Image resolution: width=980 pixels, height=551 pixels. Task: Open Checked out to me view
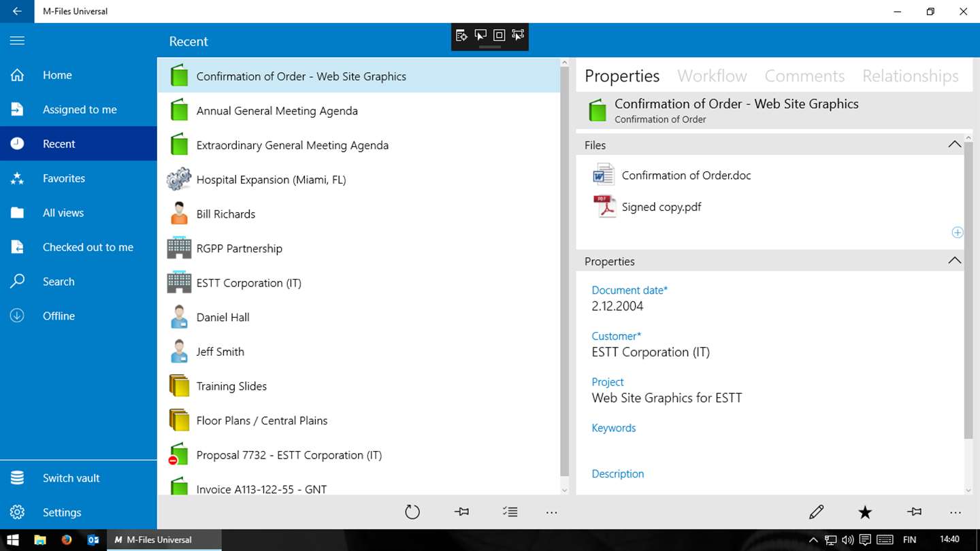pos(78,247)
